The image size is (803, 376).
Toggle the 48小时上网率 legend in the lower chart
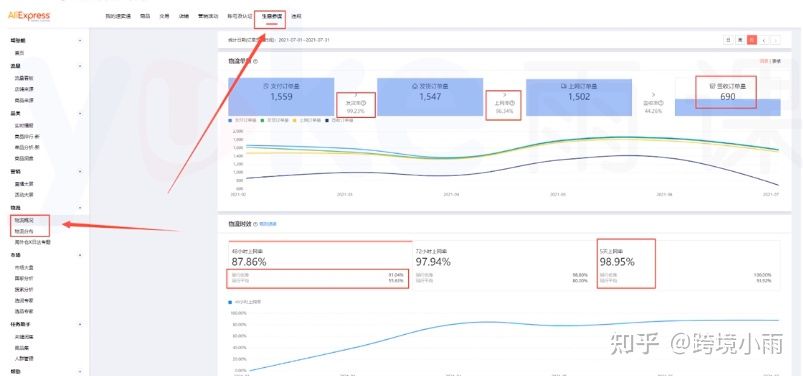coord(245,302)
